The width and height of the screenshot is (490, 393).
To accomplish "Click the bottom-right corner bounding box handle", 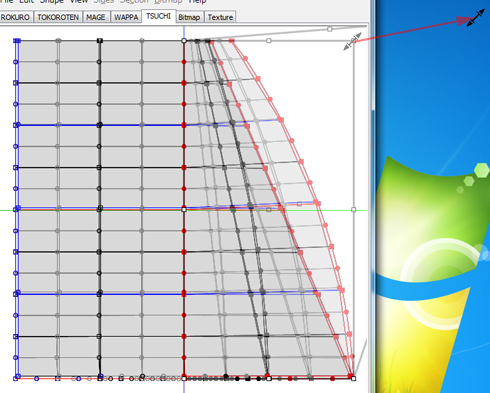I will click(354, 378).
